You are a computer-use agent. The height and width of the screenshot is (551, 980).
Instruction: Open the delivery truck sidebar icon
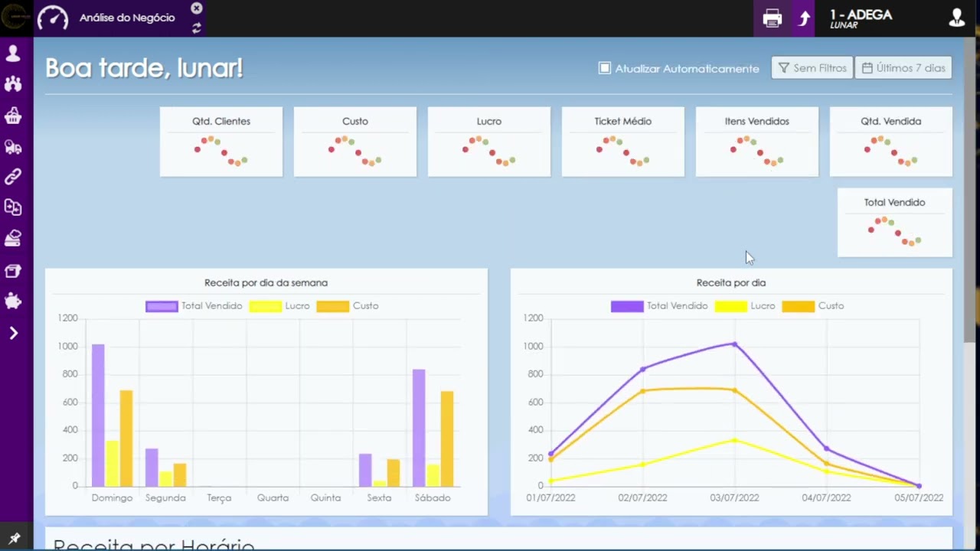(13, 147)
